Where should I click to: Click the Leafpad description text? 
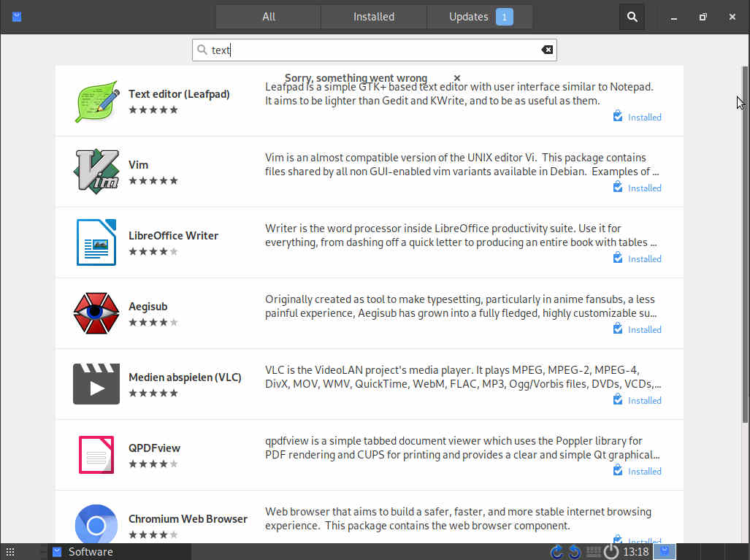pos(459,93)
